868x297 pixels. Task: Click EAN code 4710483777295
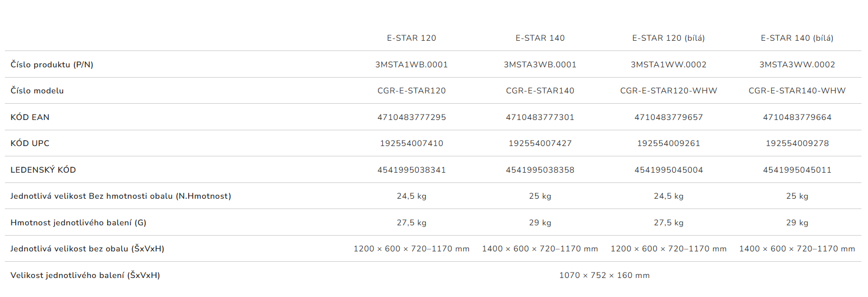click(x=411, y=117)
